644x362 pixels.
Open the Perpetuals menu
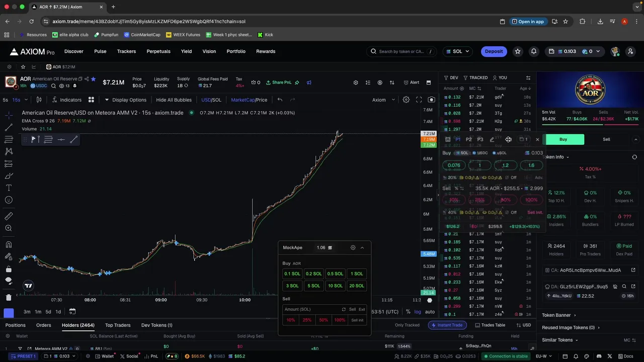click(158, 51)
